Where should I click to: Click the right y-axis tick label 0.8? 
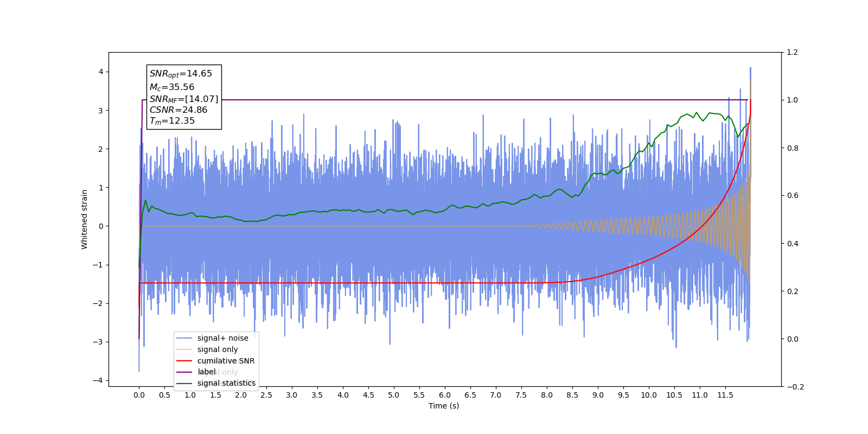coord(793,148)
